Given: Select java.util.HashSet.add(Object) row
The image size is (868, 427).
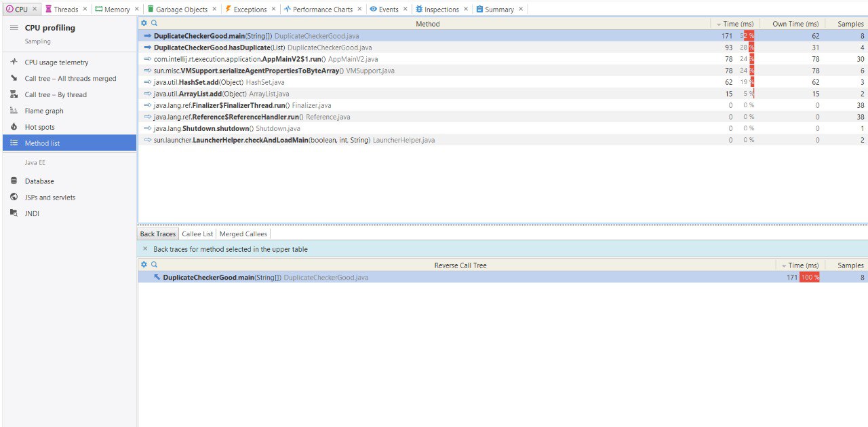Looking at the screenshot, I should [502, 82].
